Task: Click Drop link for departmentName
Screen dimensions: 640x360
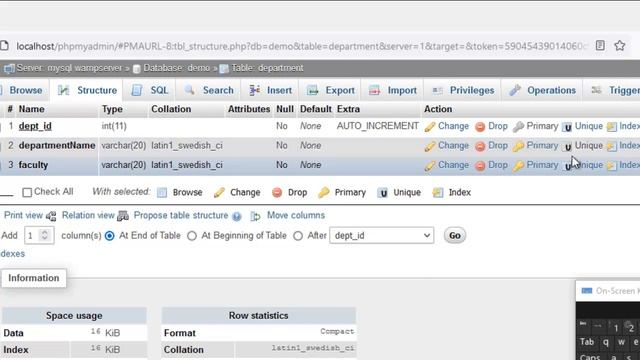Action: 498,145
